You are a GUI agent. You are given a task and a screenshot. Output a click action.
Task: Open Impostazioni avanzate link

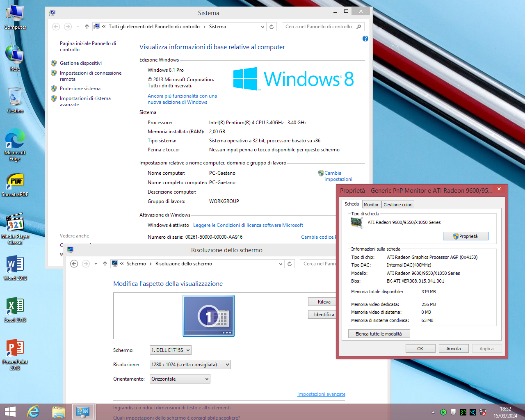click(x=321, y=394)
